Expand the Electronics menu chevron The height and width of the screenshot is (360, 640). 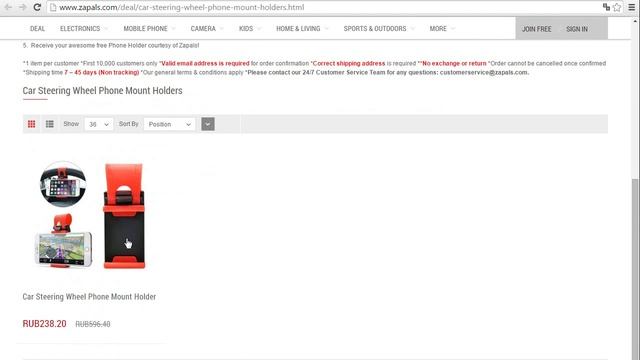pyautogui.click(x=106, y=29)
